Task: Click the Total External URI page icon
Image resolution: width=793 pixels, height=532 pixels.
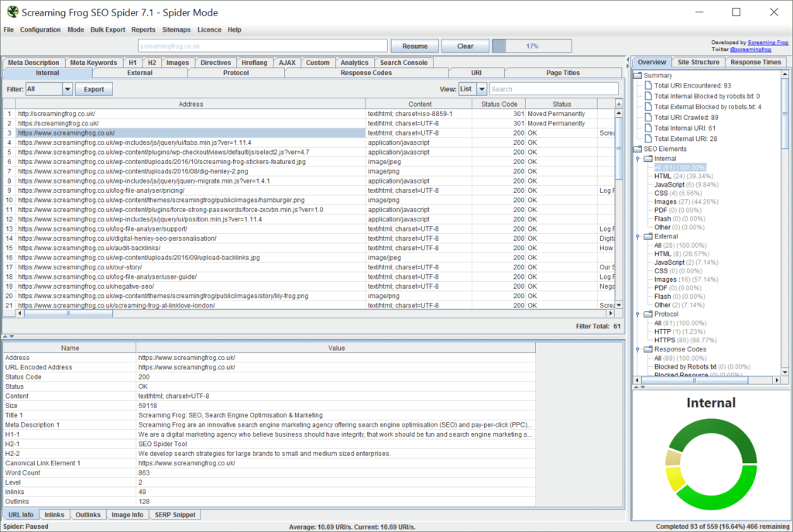Action: pyautogui.click(x=648, y=139)
